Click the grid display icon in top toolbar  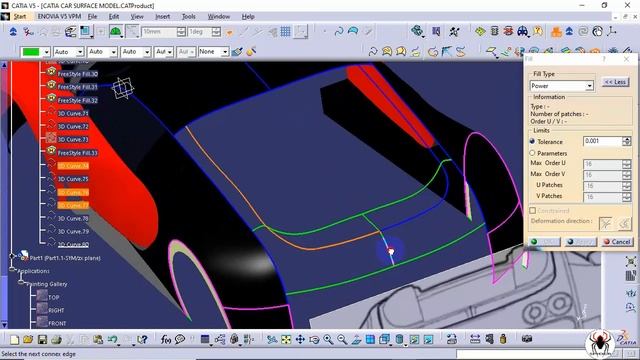tap(285, 31)
